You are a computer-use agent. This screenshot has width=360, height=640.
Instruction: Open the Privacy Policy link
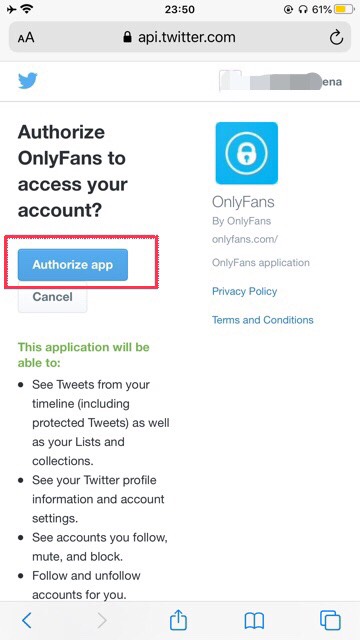pos(244,291)
